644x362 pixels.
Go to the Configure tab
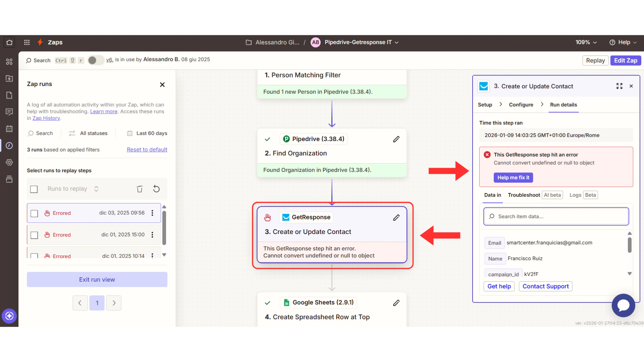pyautogui.click(x=521, y=105)
